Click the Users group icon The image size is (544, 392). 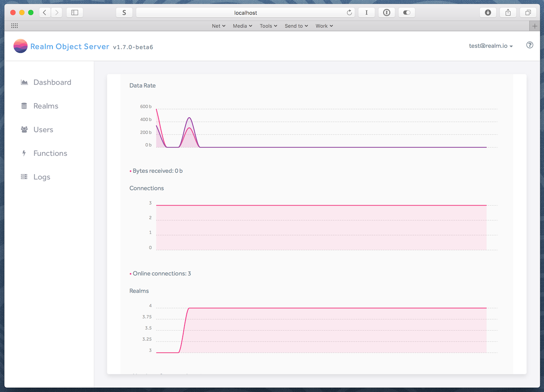click(x=24, y=129)
